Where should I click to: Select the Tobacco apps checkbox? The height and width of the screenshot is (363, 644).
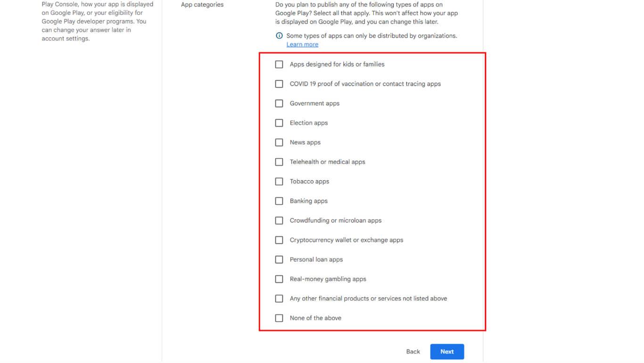click(x=279, y=181)
